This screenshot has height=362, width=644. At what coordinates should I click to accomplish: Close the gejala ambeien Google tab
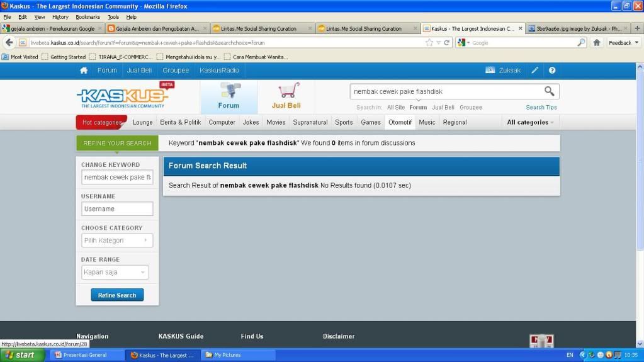[x=100, y=29]
